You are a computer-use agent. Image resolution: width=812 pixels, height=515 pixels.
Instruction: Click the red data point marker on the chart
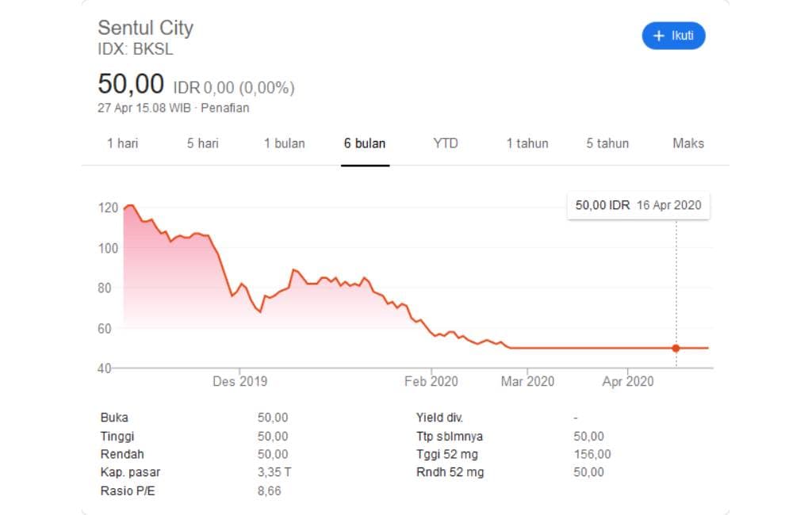pyautogui.click(x=675, y=347)
